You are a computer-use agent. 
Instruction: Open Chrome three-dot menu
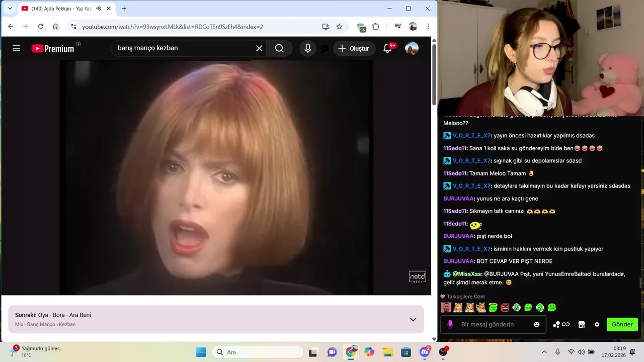coord(428,27)
